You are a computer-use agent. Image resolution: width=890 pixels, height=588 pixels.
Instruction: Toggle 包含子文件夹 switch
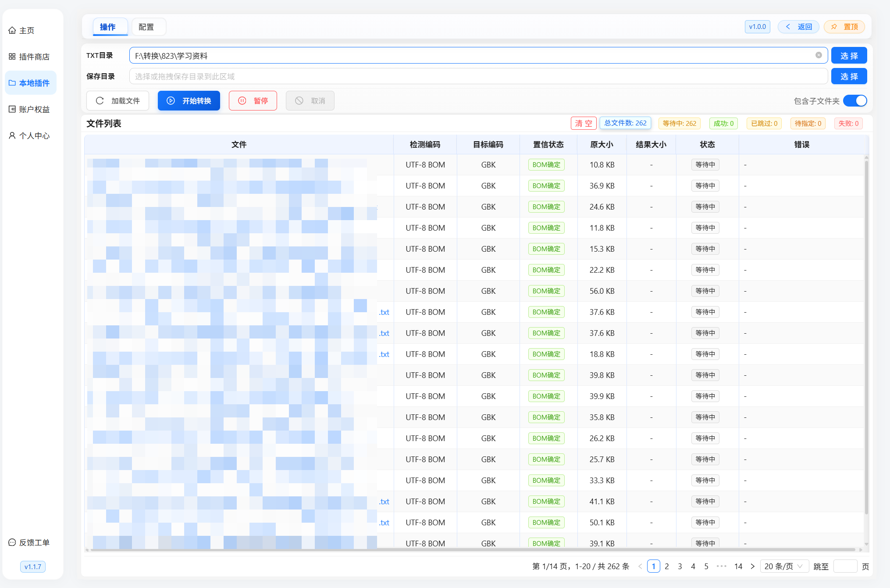coord(855,101)
